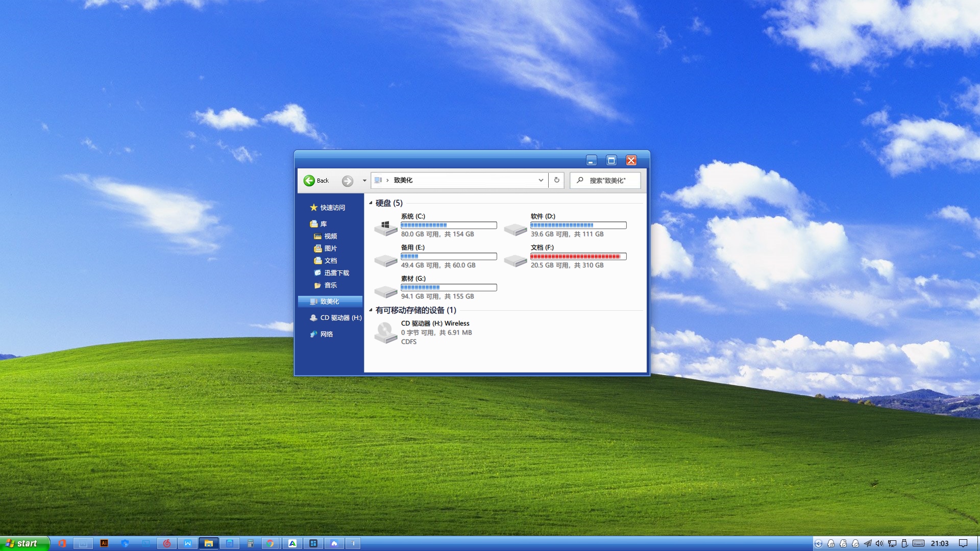Viewport: 980px width, 551px height.
Task: Go back with the green Back arrow
Action: click(x=316, y=181)
